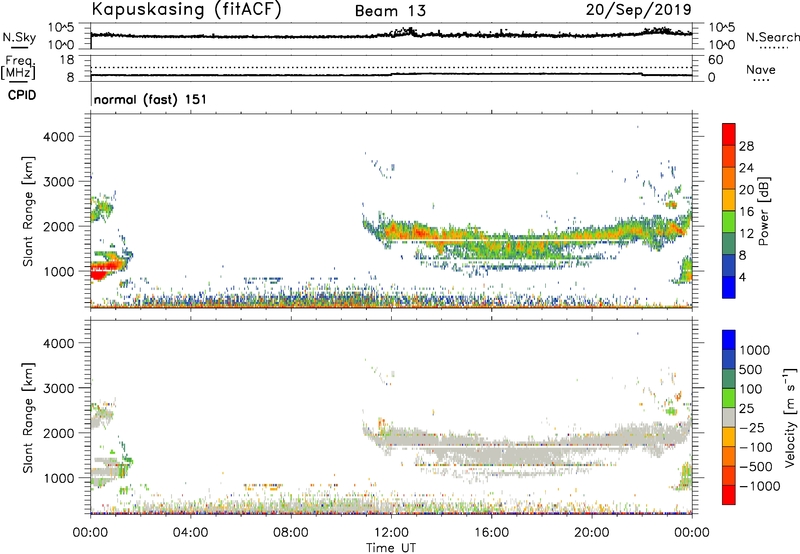Click the "CPID" row label

[22, 95]
